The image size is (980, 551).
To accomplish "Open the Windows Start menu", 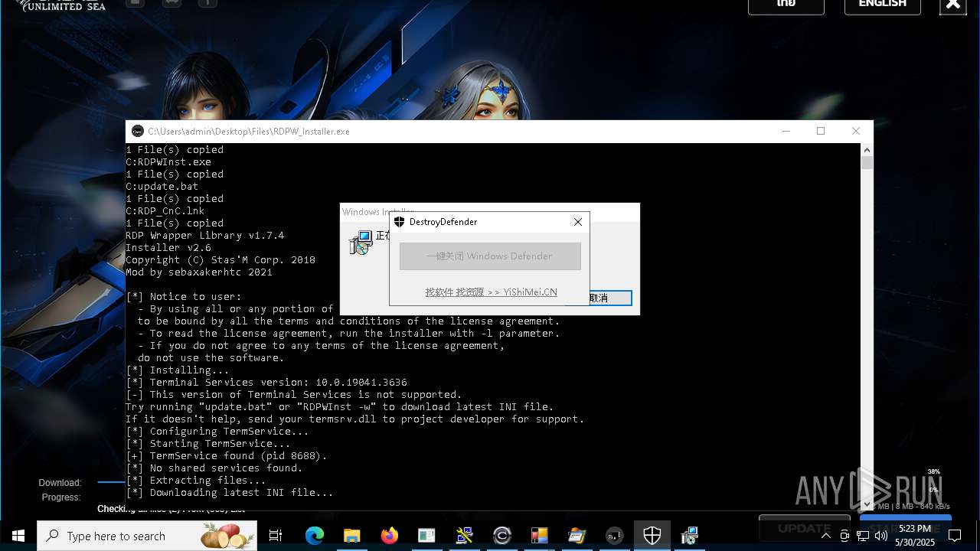I will 18,536.
